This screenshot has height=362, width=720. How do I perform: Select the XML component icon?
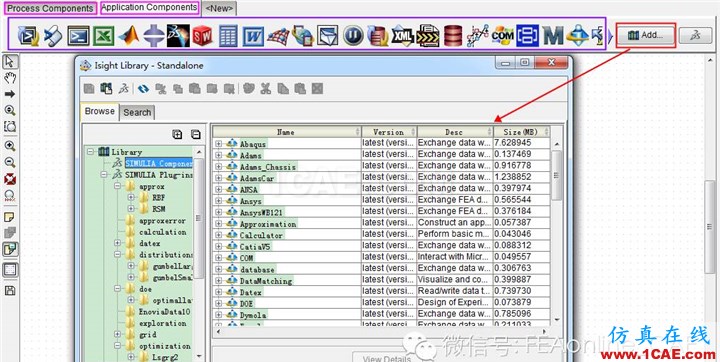point(403,35)
